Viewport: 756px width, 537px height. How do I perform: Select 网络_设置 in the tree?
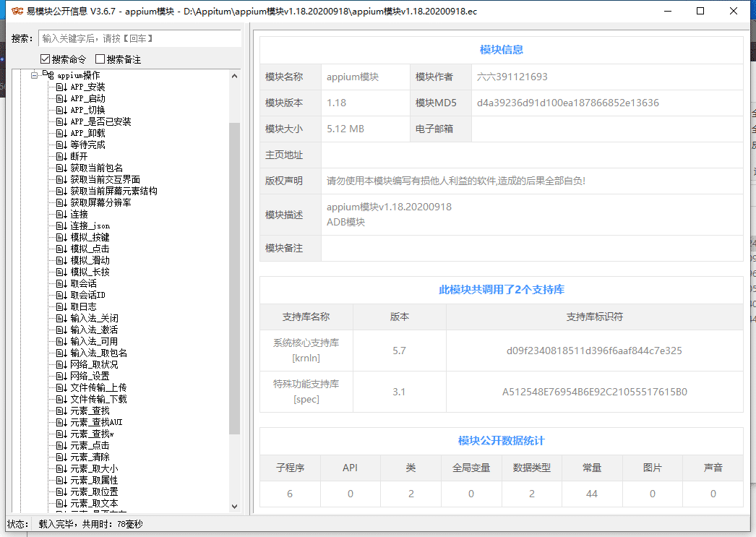click(x=90, y=376)
